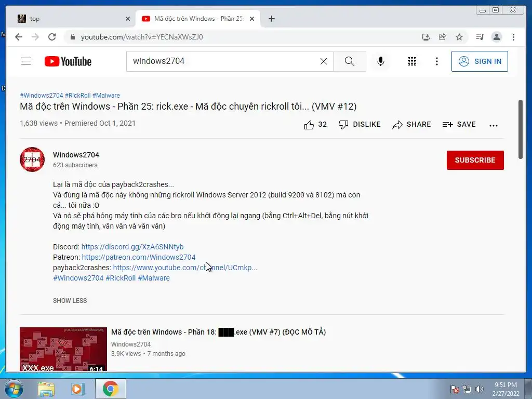Click the magnifier search button
This screenshot has width=532, height=399.
350,61
